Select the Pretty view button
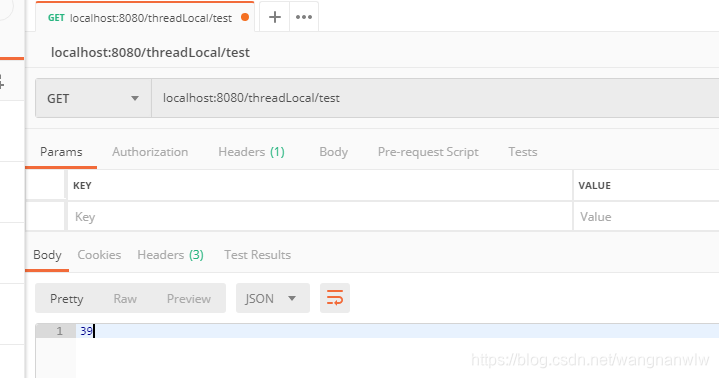 click(x=66, y=299)
